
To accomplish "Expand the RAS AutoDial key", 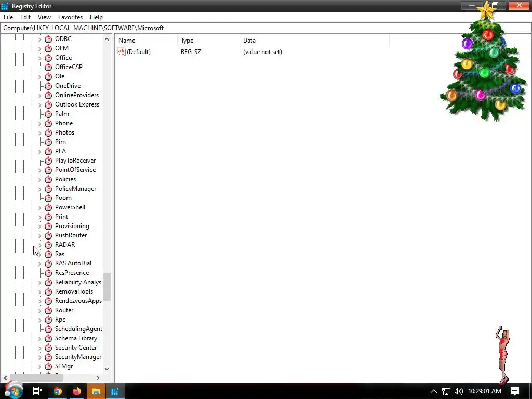I will (39, 263).
